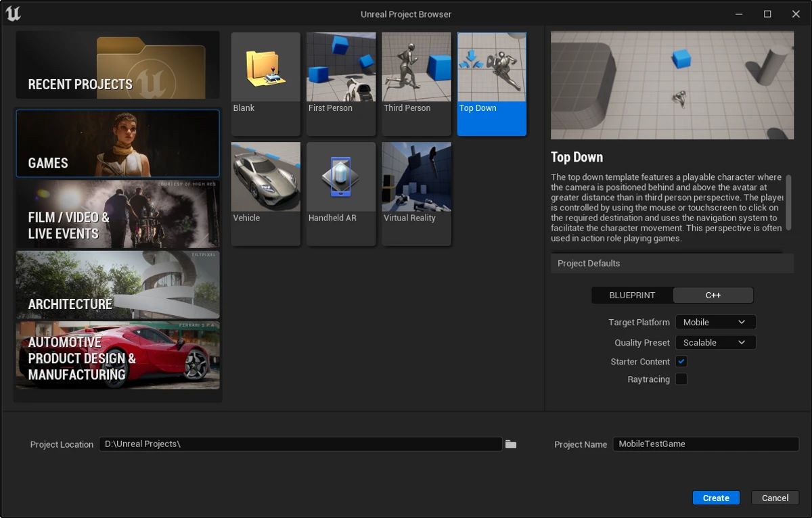Open Film / Video & Live Events category
Screen dimensions: 812x518
pos(118,214)
